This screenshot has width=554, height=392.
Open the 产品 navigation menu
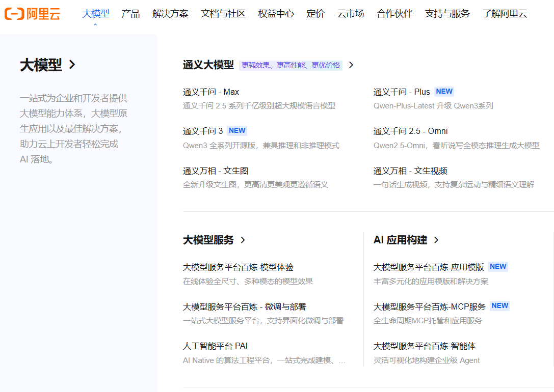coord(130,14)
